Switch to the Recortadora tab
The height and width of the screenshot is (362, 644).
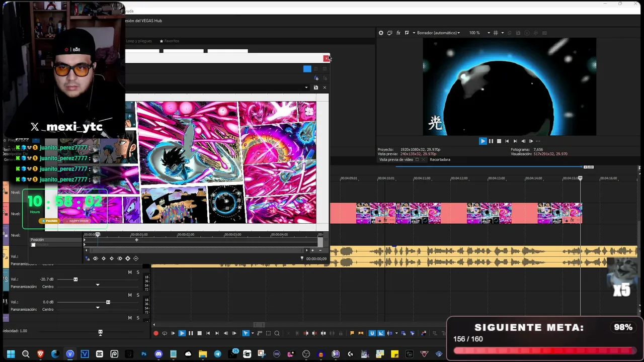pos(440,159)
